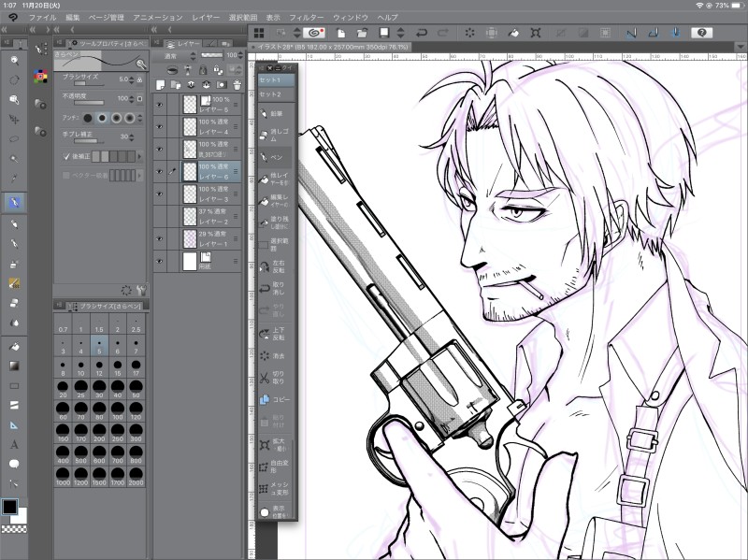Open the レイヤー menu in the menu bar
748x560 pixels.
pyautogui.click(x=206, y=18)
